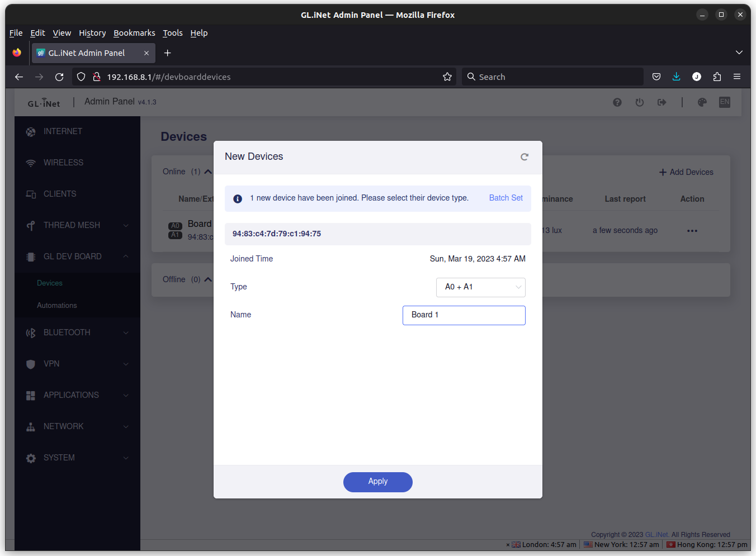Click the Network topology icon in sidebar

[x=31, y=427]
